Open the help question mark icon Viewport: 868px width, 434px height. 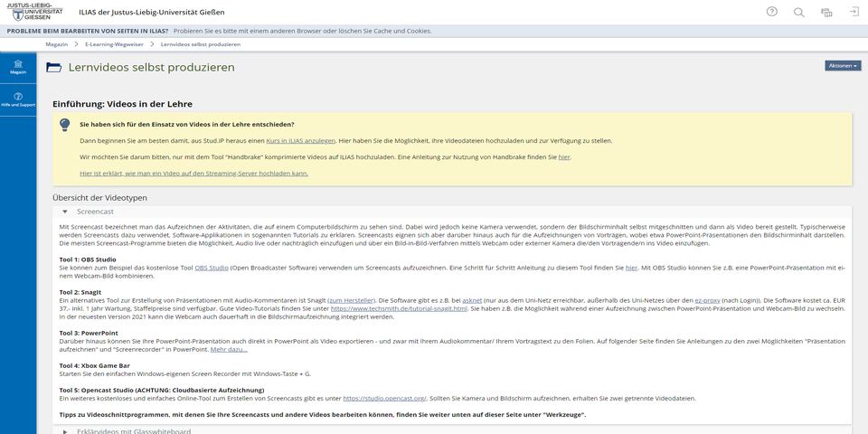point(771,12)
